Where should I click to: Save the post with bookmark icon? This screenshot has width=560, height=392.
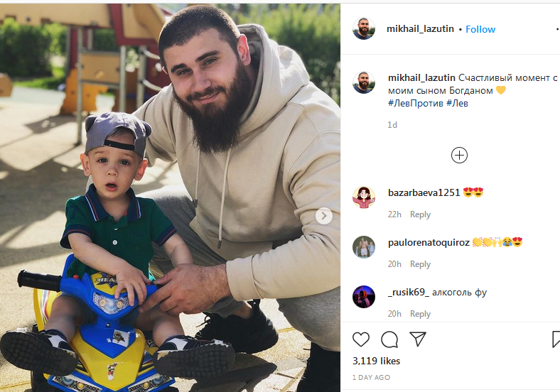pos(556,339)
